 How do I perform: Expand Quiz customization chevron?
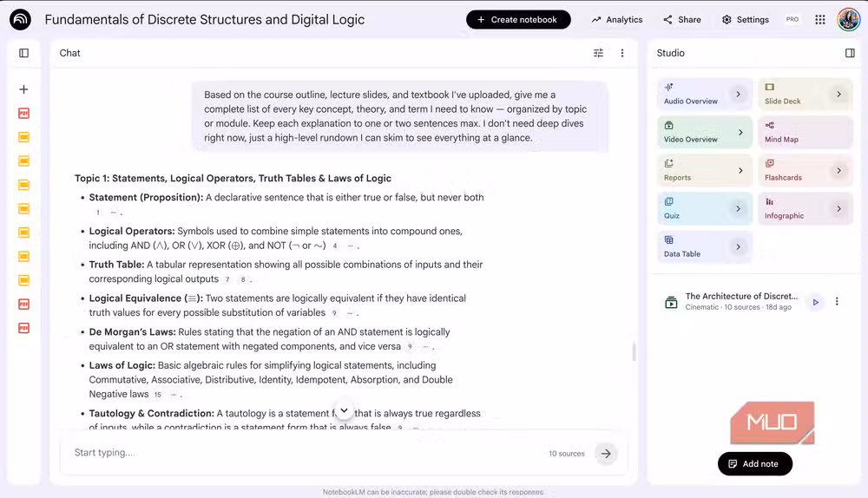tap(738, 208)
